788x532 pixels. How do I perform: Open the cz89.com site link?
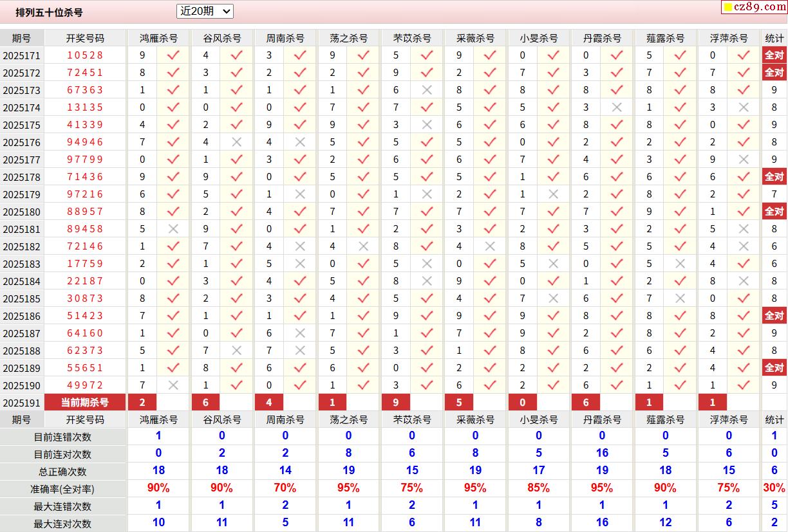pos(754,7)
